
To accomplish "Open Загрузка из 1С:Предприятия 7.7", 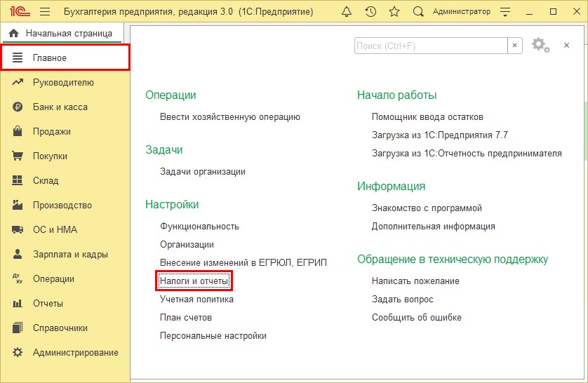I will tap(440, 135).
